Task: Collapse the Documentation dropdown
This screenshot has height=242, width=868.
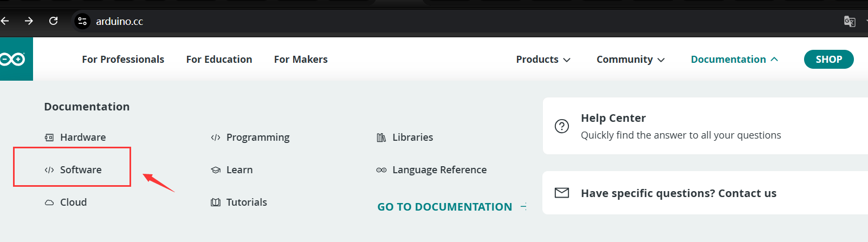Action: (x=734, y=60)
